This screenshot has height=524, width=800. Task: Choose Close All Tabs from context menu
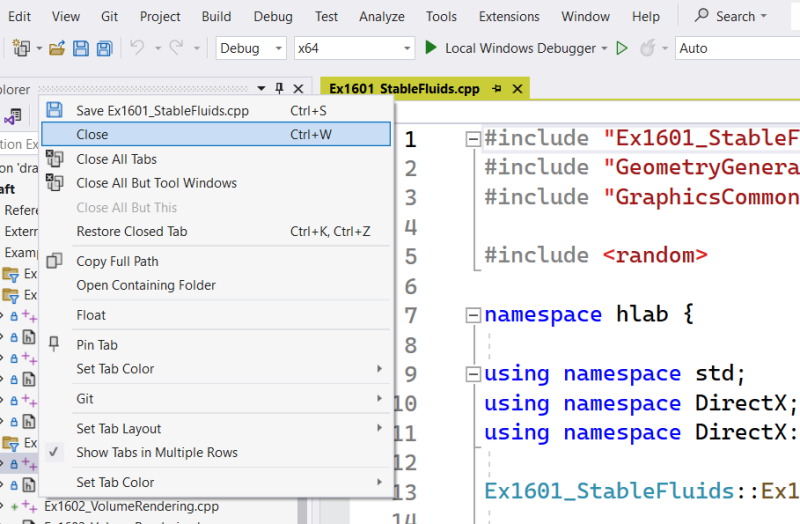tap(116, 159)
